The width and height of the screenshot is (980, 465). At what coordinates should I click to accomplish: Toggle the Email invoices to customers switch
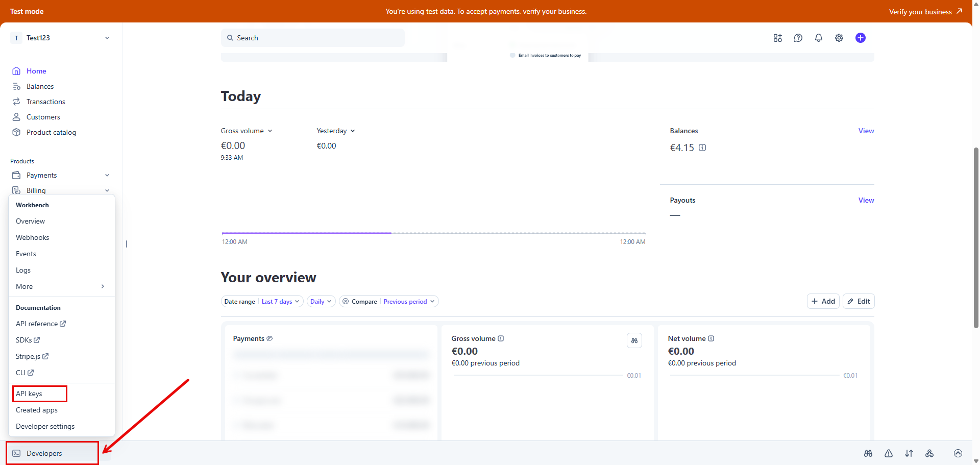pyautogui.click(x=512, y=55)
